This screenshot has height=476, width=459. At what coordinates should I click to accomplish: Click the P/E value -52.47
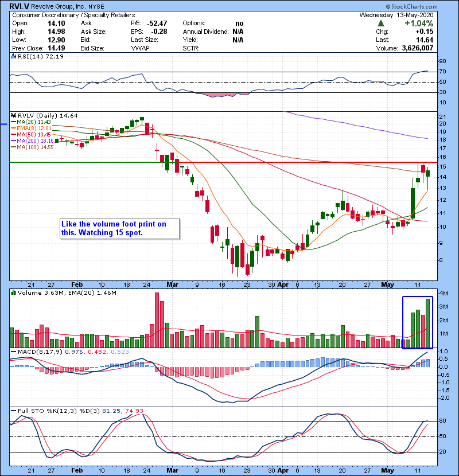tap(157, 24)
